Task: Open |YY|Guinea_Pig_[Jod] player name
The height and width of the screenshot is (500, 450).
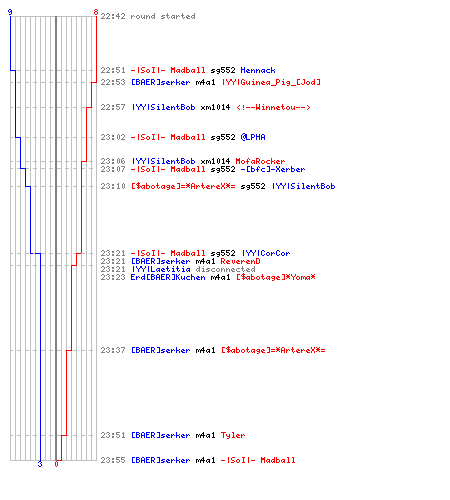Action: [x=271, y=82]
